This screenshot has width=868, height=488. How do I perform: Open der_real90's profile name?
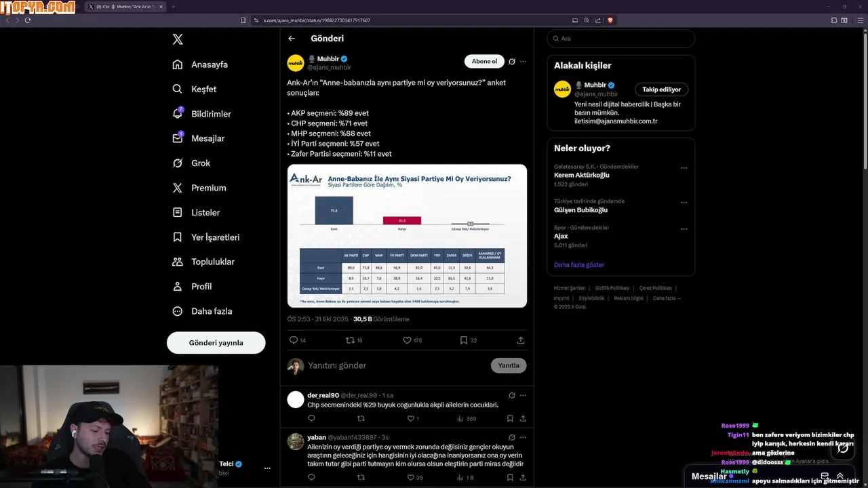[x=322, y=395]
